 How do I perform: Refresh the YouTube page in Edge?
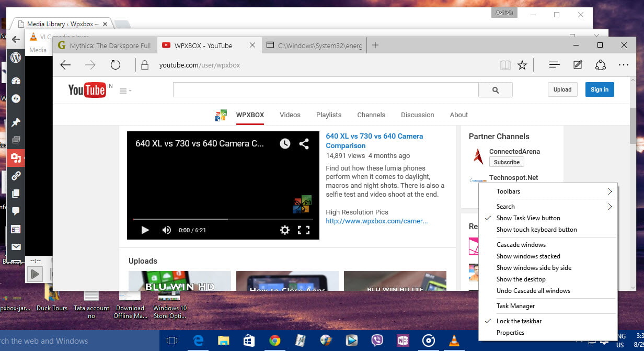116,65
